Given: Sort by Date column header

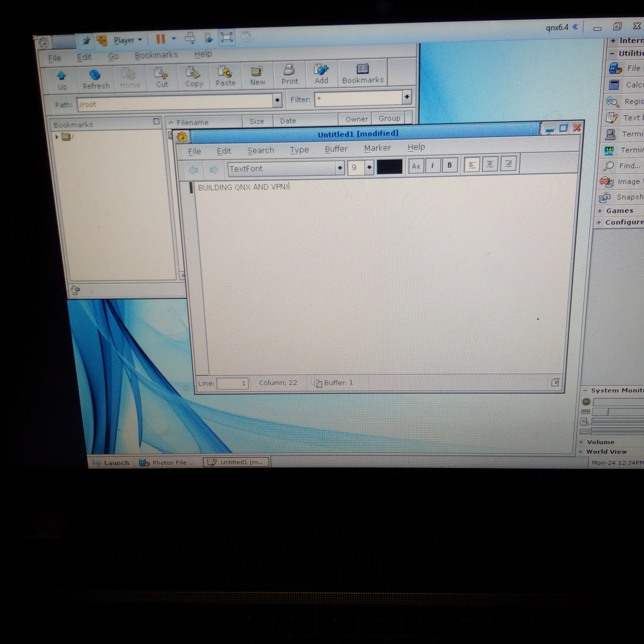Looking at the screenshot, I should [305, 120].
